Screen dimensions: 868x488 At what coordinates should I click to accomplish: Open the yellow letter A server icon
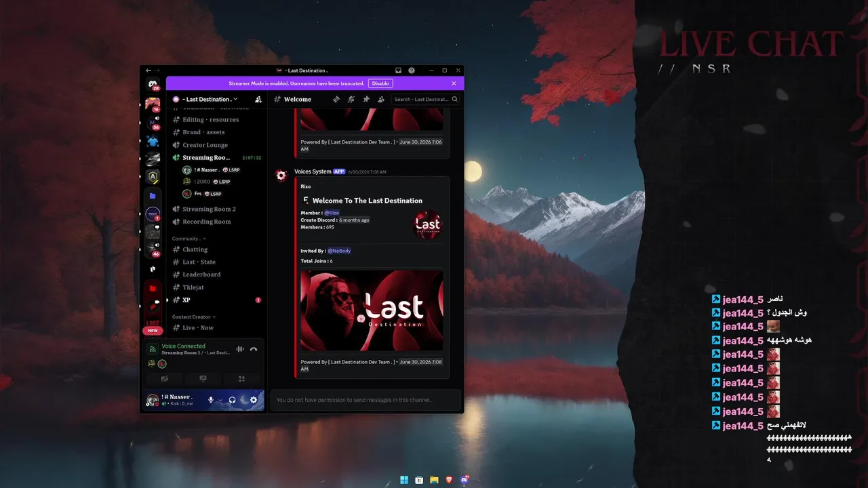coord(153,178)
